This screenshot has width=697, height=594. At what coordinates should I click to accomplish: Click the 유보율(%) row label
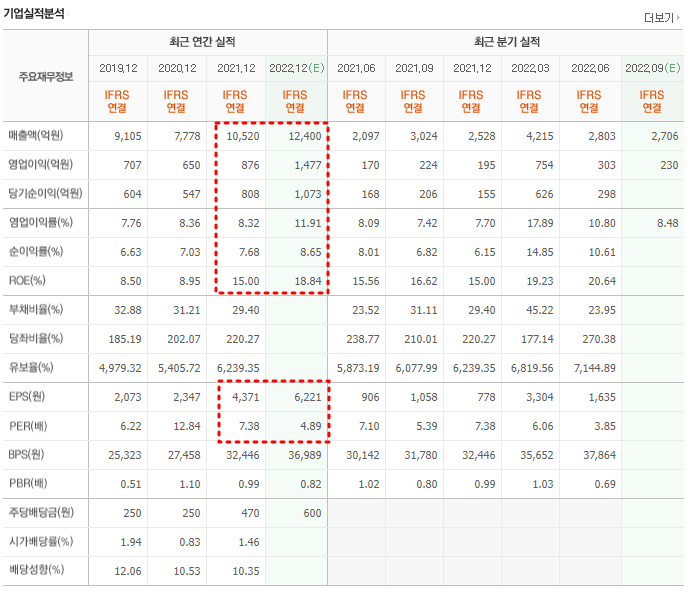(x=31, y=368)
